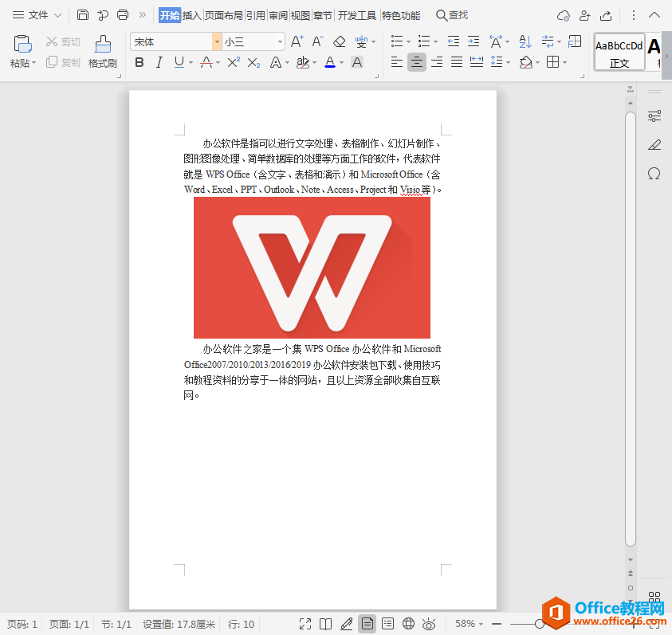Open properties settings in right sidebar
Screen dimensions: 672x635
coord(654,116)
